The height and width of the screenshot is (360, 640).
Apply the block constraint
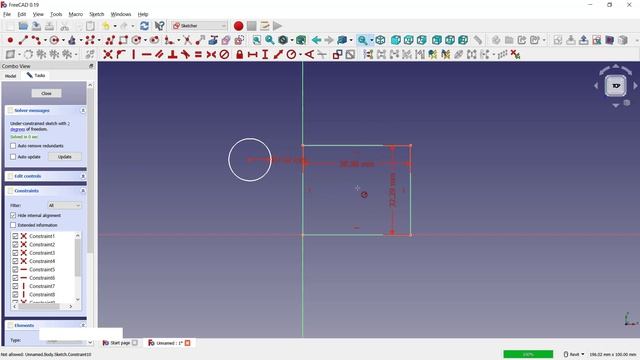click(224, 54)
